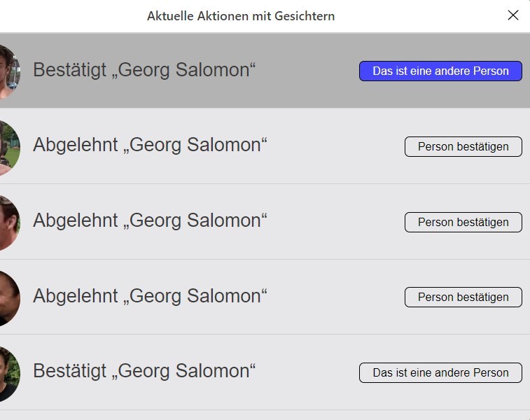Click the "Aktuelle Aktionen mit Gesichtern" title text
Screen dimensions: 530x420
click(x=241, y=16)
